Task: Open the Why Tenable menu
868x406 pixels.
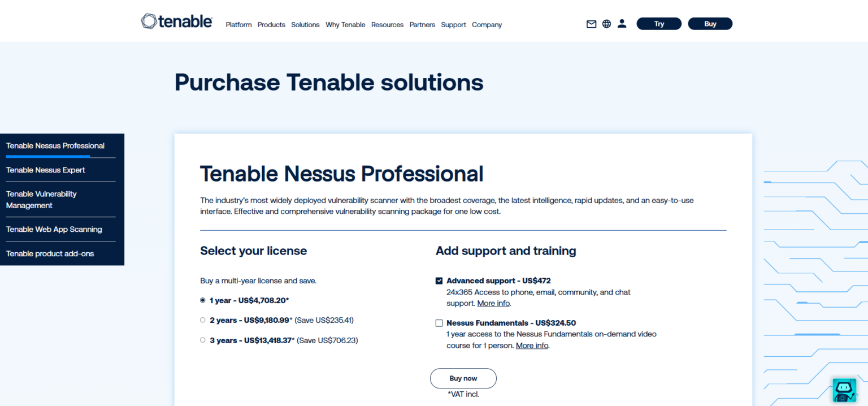Action: (x=345, y=24)
